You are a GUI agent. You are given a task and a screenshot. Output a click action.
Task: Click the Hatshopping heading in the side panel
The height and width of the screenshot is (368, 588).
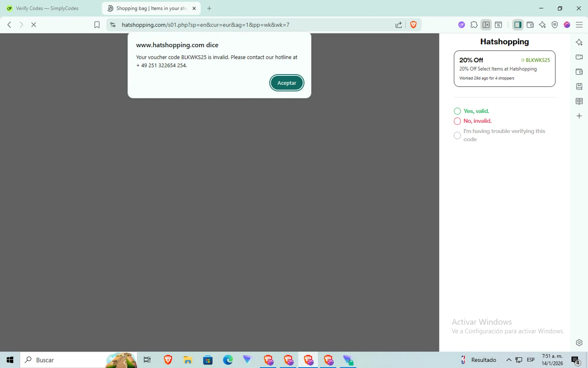pos(505,42)
